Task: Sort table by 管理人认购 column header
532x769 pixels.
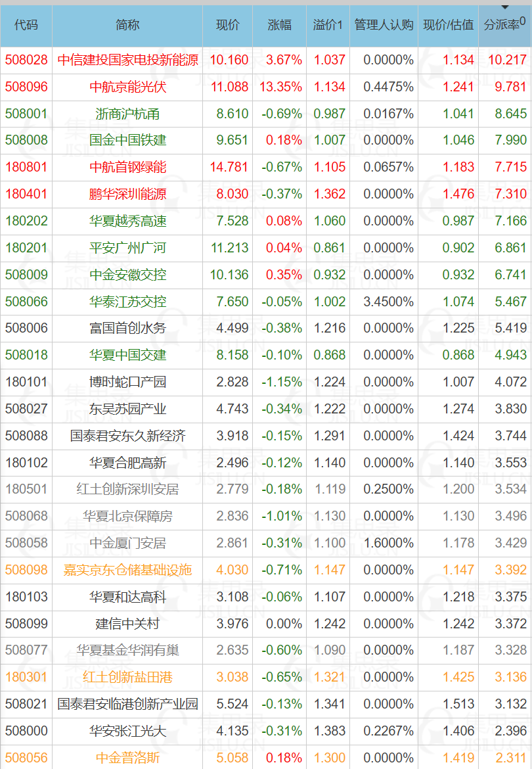Action: tap(384, 25)
